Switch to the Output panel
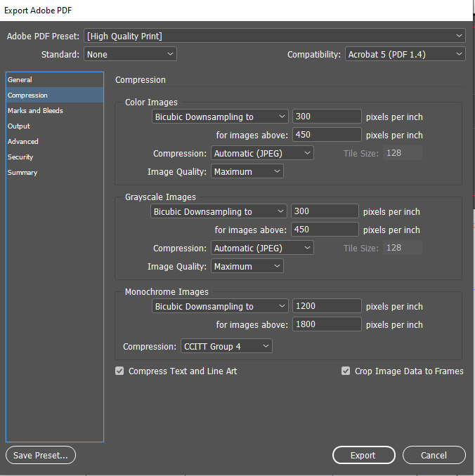This screenshot has width=475, height=476. [55, 126]
